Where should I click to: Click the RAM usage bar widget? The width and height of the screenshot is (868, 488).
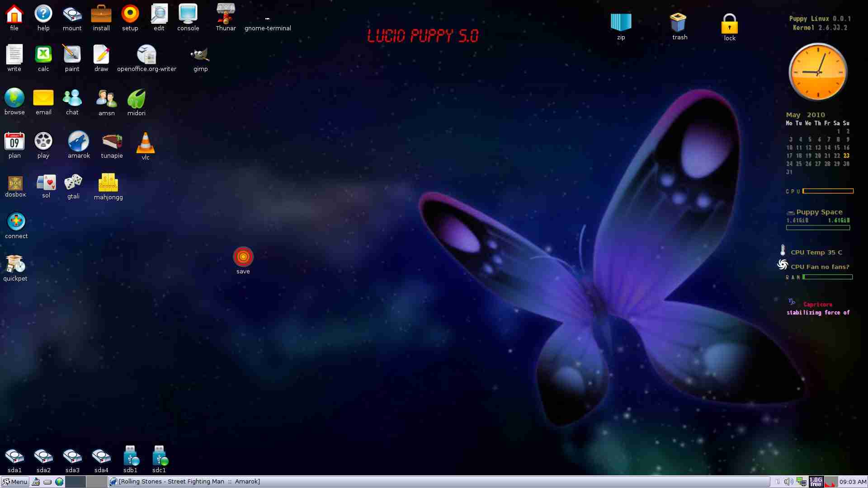[x=827, y=277]
